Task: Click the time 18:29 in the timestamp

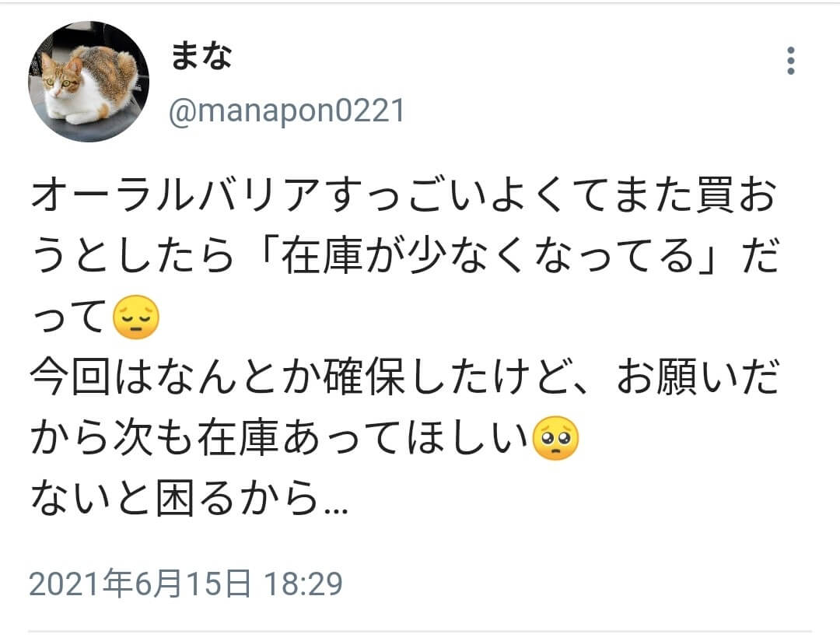Action: pos(303,584)
